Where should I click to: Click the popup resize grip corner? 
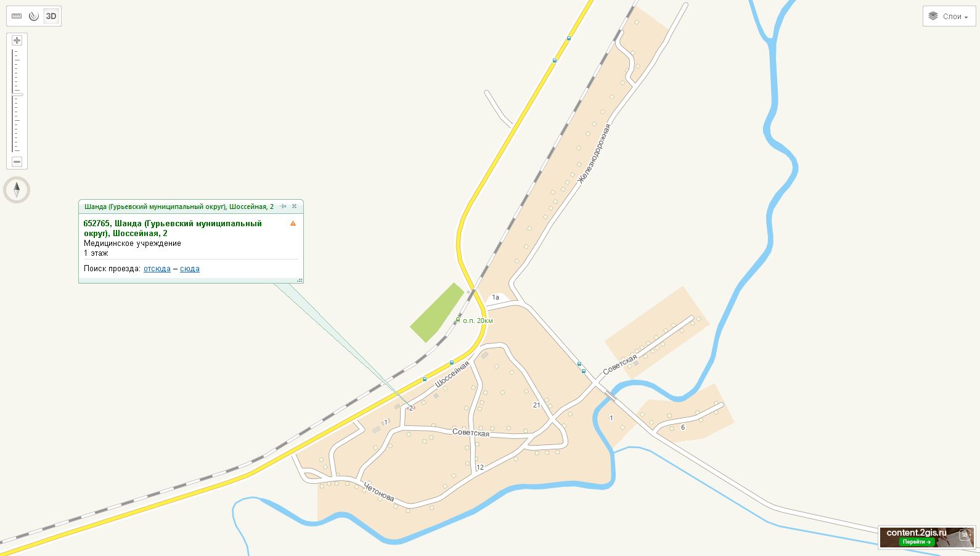click(x=300, y=280)
